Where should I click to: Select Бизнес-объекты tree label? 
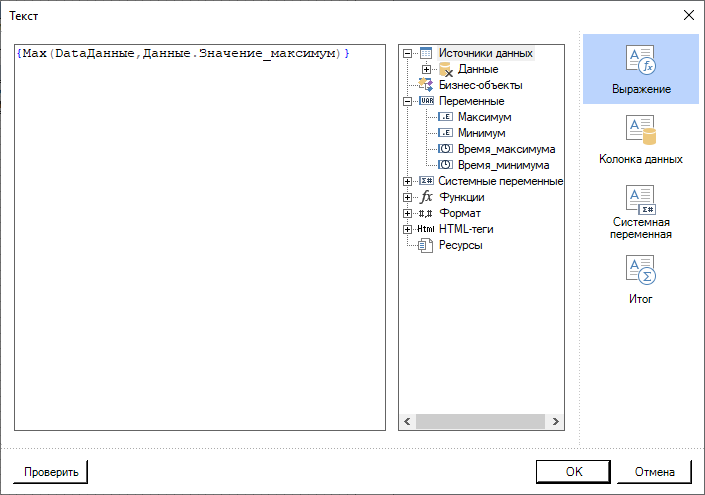[481, 85]
